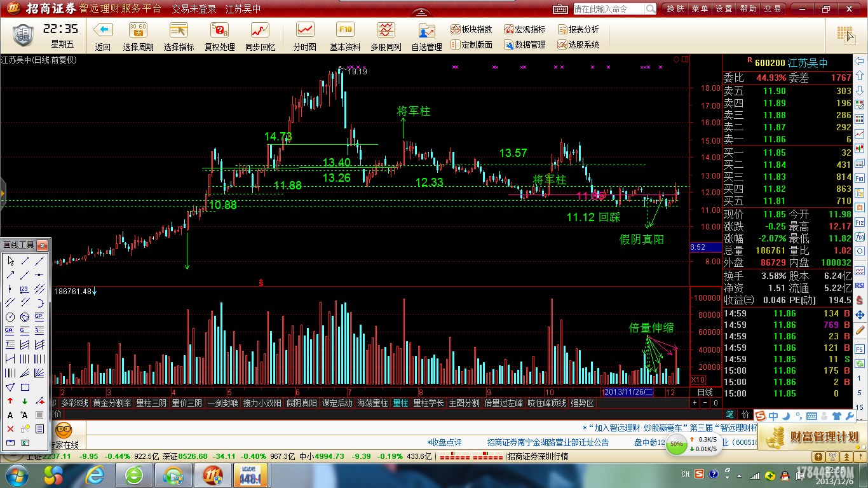Select 海菠量柱 indicator tab
This screenshot has height=488, width=868.
point(372,403)
